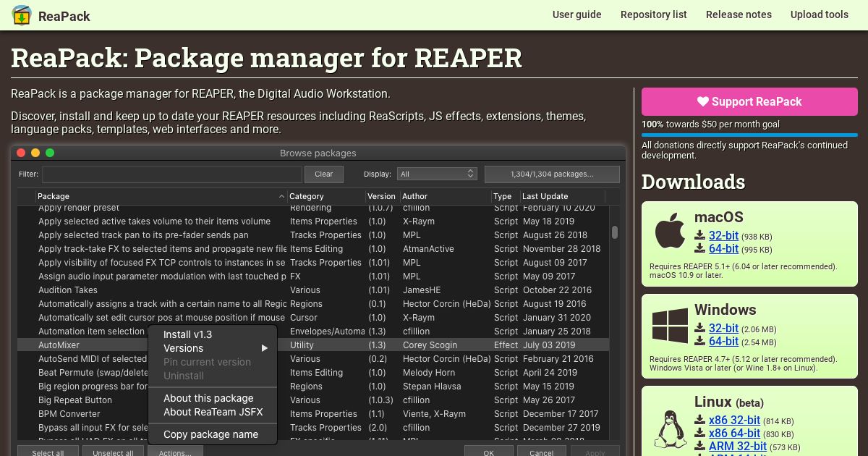This screenshot has width=868, height=456.
Task: Download Windows 64-bit build
Action: tap(723, 342)
